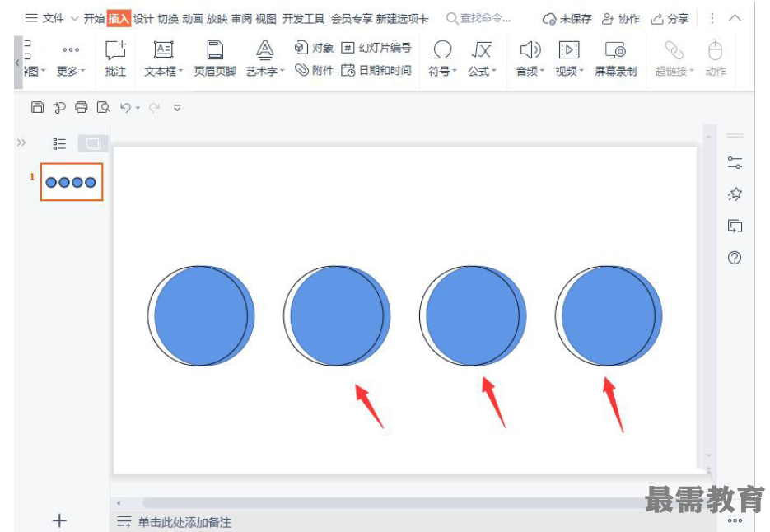Click the print icon

click(x=81, y=107)
